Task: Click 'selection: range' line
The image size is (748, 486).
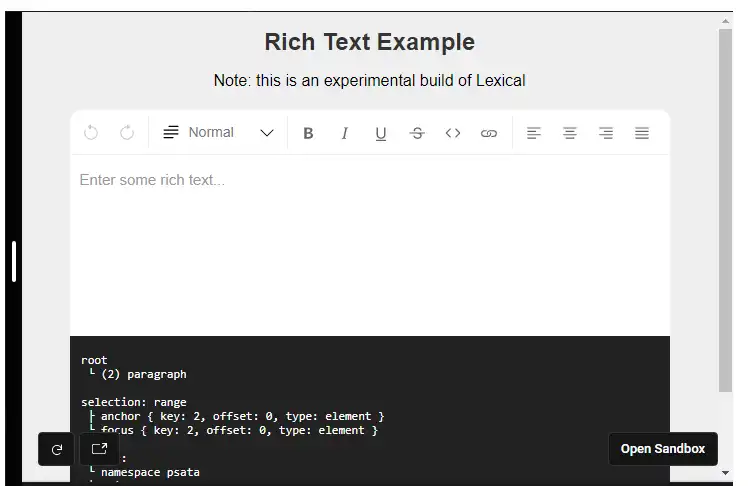Action: (x=134, y=402)
